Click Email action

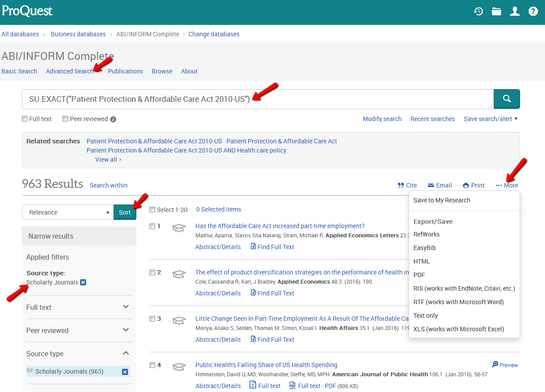(440, 185)
